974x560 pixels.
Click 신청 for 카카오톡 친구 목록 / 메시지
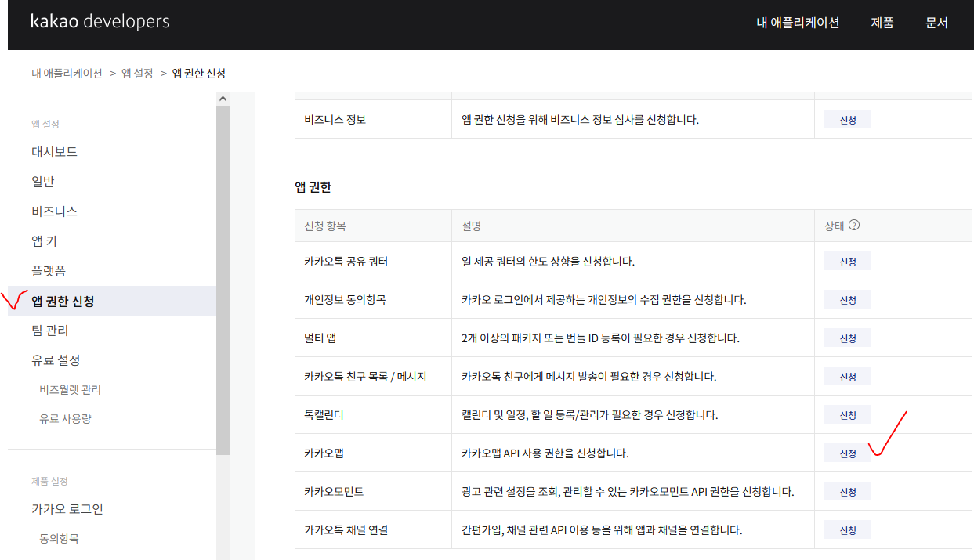point(848,377)
